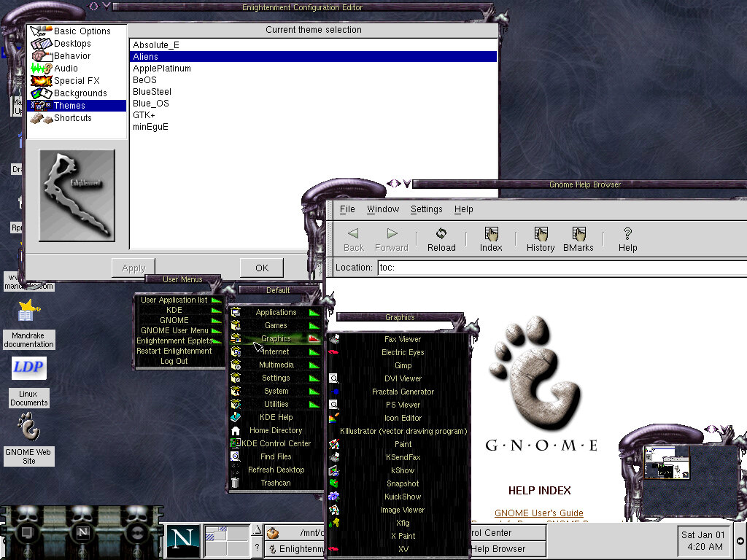Click the History toolbar icon
This screenshot has width=747, height=560.
click(x=541, y=239)
